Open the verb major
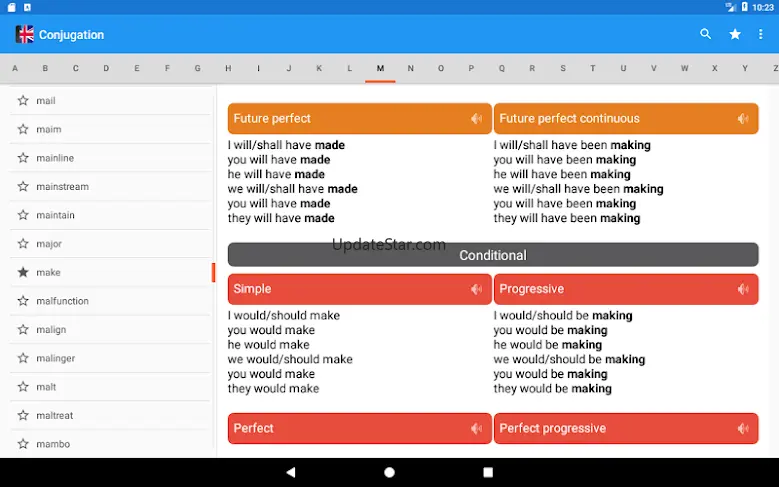 [49, 244]
